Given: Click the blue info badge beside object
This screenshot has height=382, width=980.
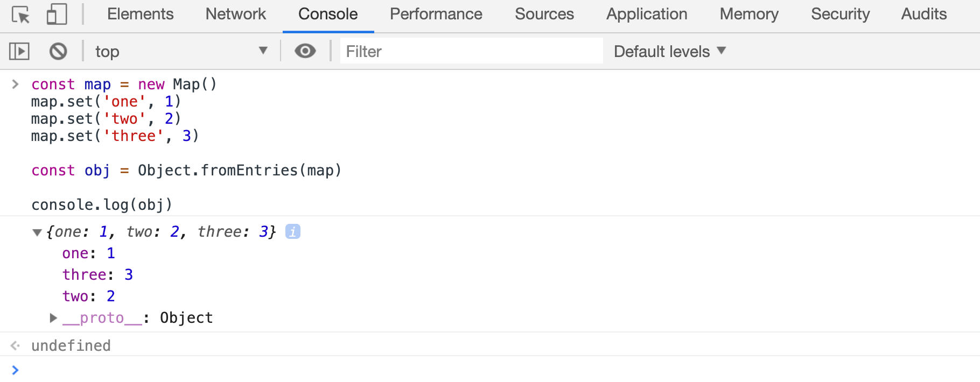Looking at the screenshot, I should pyautogui.click(x=292, y=231).
